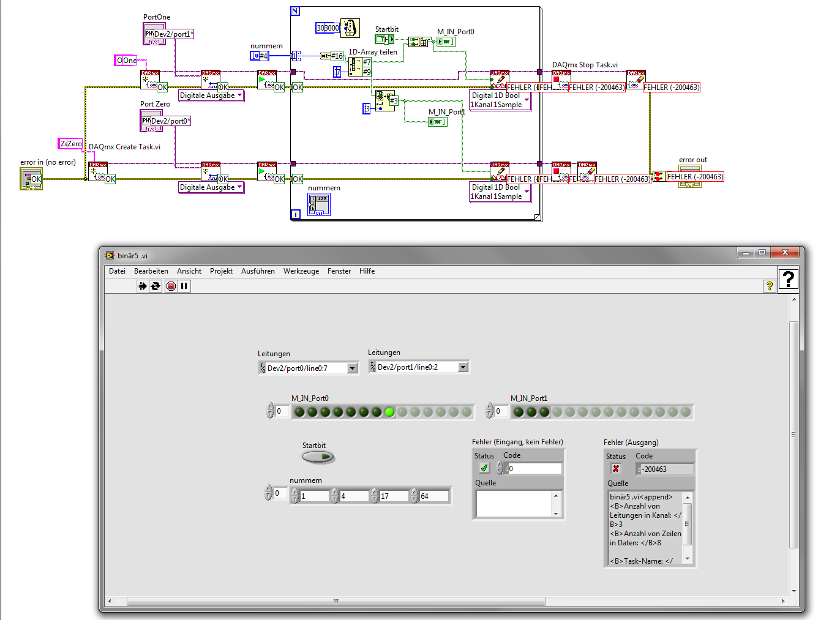840x620 pixels.
Task: Open the lower Digital 1D Bool selector
Action: (500, 192)
